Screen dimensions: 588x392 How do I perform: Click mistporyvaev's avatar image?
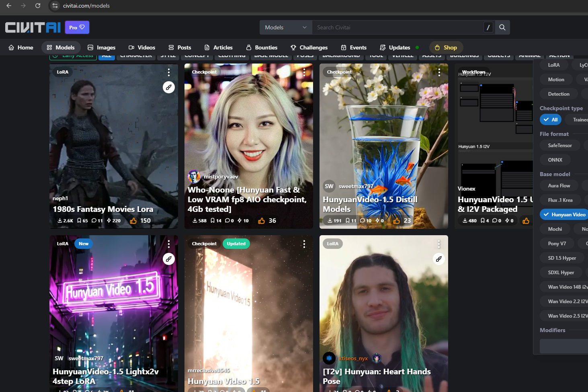click(x=194, y=177)
